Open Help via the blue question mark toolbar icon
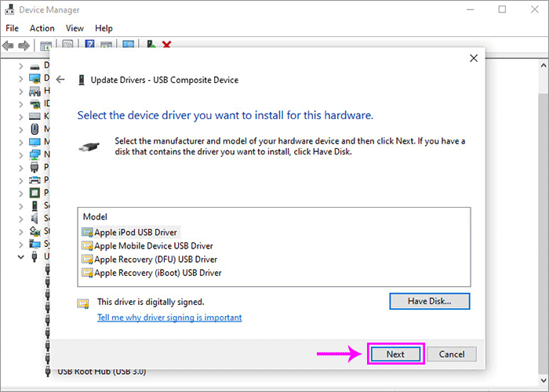Viewport: 549px width, 392px height. (89, 45)
